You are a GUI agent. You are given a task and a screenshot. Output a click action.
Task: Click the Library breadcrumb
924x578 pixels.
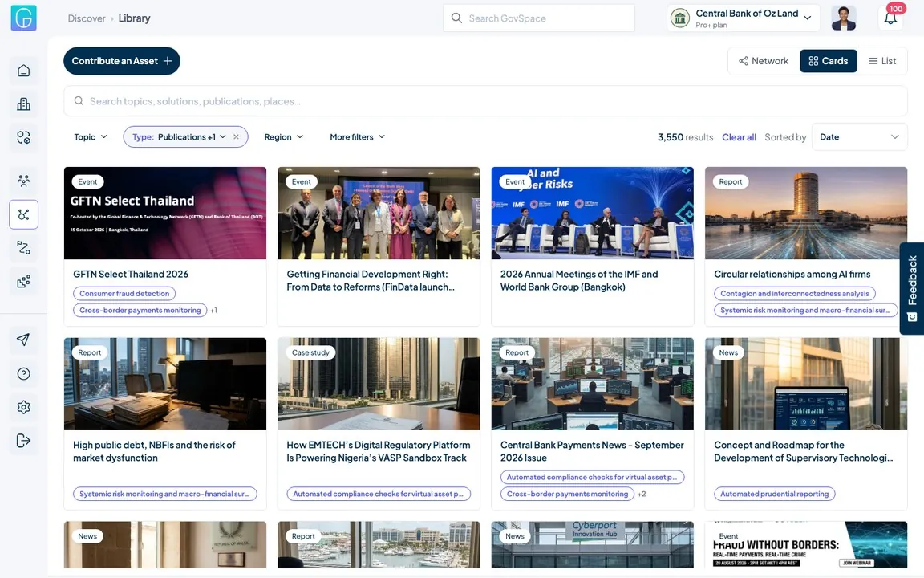[x=135, y=18]
